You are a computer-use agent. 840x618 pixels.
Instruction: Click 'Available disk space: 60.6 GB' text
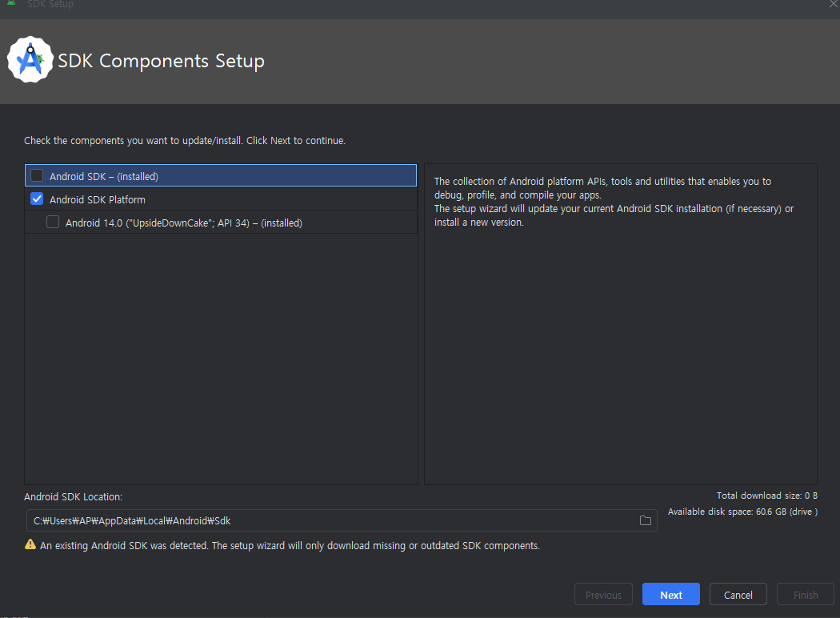point(742,512)
